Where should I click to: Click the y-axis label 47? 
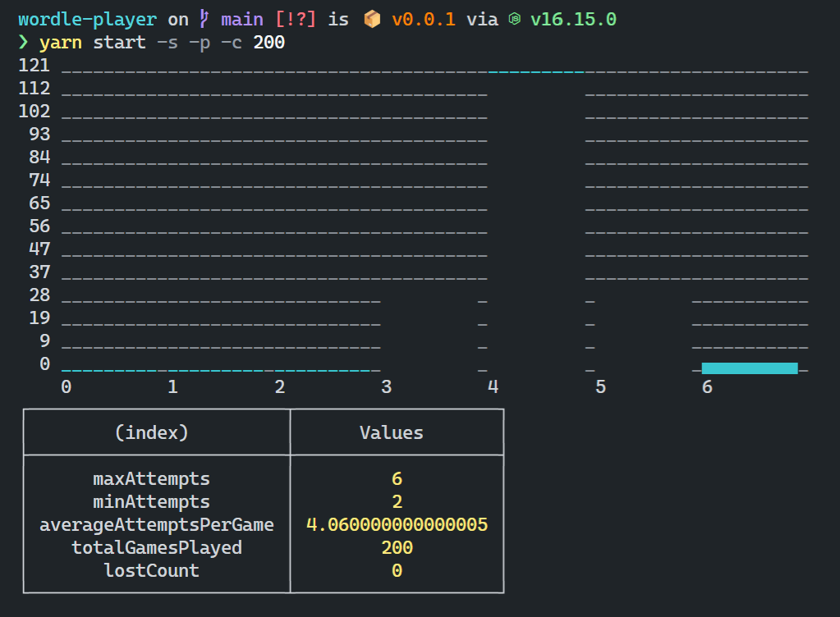pyautogui.click(x=39, y=249)
